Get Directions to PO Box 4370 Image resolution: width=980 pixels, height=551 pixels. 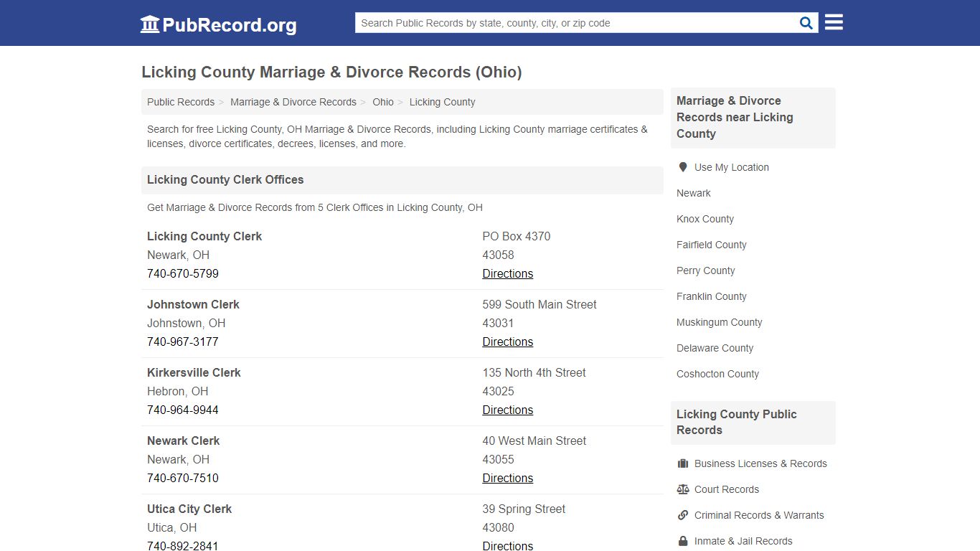[508, 273]
